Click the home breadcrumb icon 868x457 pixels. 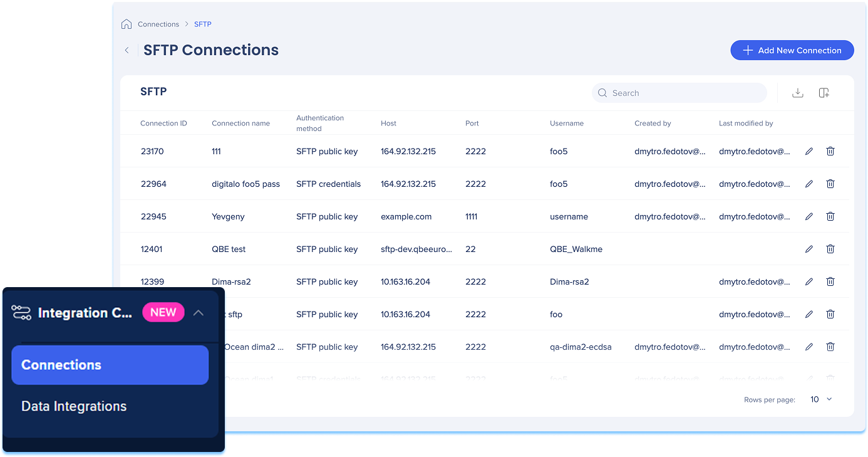127,24
